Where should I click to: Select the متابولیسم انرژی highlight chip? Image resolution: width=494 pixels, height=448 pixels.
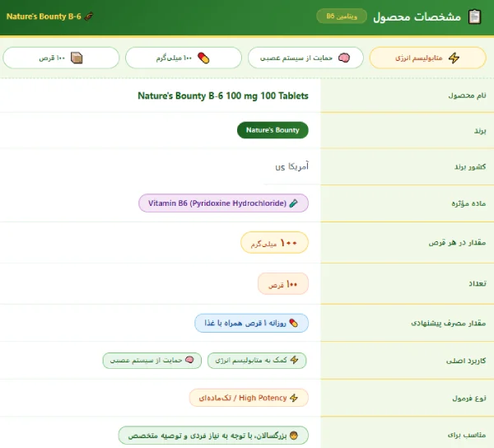(427, 58)
